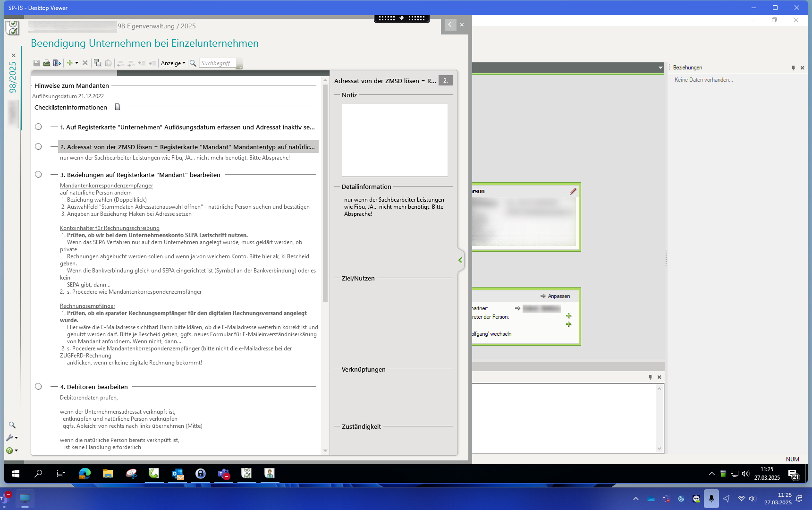Open the Anzeige dropdown menu

click(x=173, y=63)
